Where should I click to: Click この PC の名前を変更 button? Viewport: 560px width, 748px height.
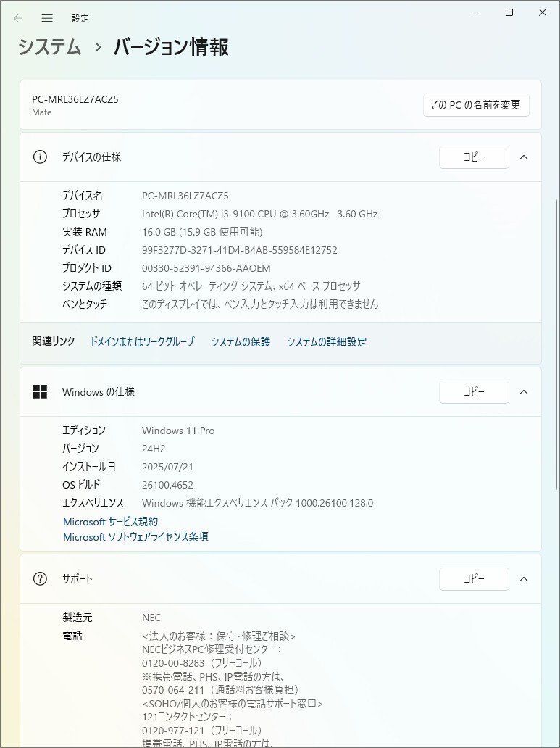coord(476,104)
